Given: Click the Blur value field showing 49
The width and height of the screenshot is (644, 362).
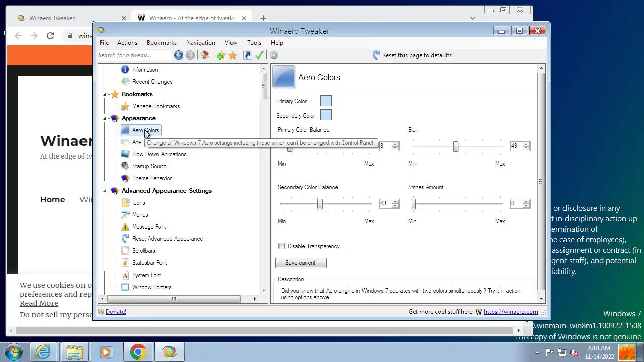Looking at the screenshot, I should pos(516,146).
